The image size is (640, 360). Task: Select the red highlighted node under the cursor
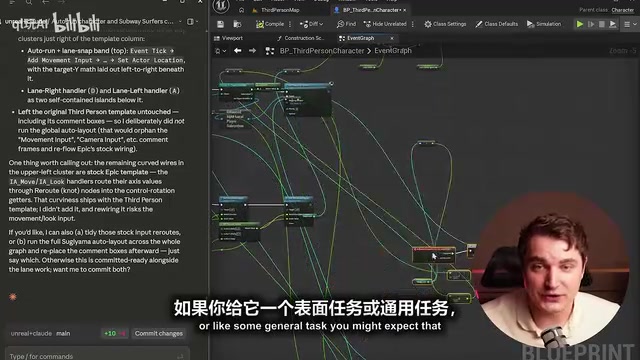pyautogui.click(x=433, y=254)
